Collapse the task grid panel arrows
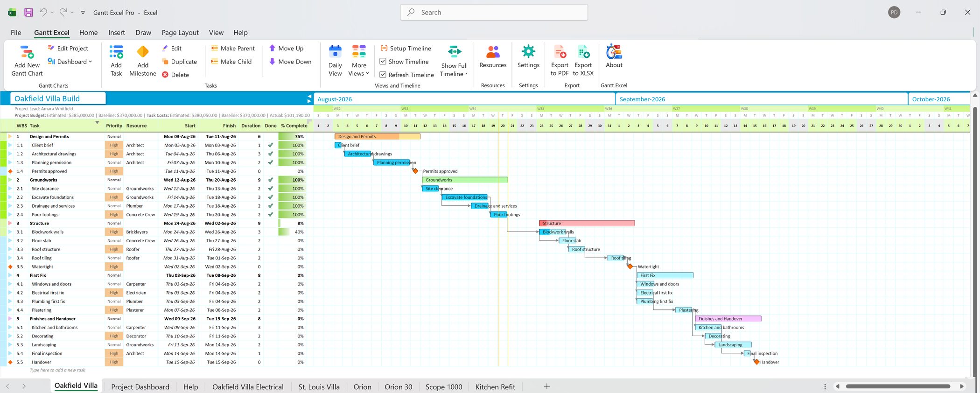 tap(309, 98)
